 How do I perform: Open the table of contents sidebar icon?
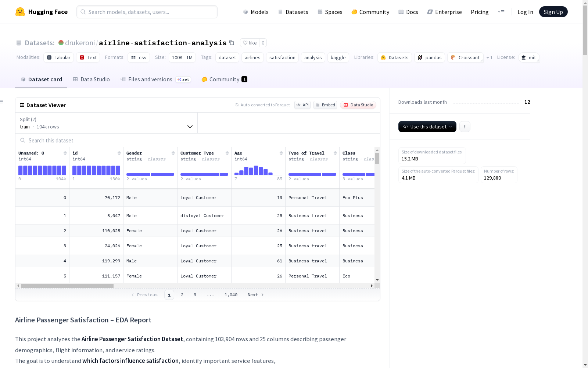point(2,102)
